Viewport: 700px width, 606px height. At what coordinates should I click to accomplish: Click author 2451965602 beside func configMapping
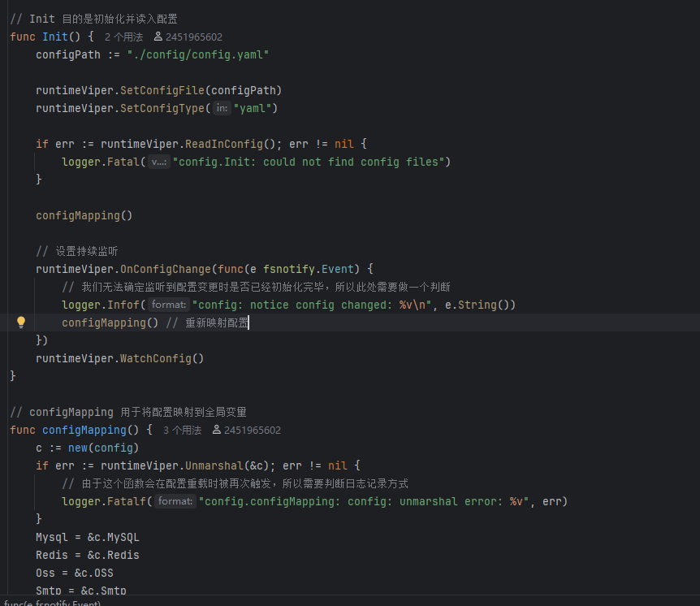[253, 430]
